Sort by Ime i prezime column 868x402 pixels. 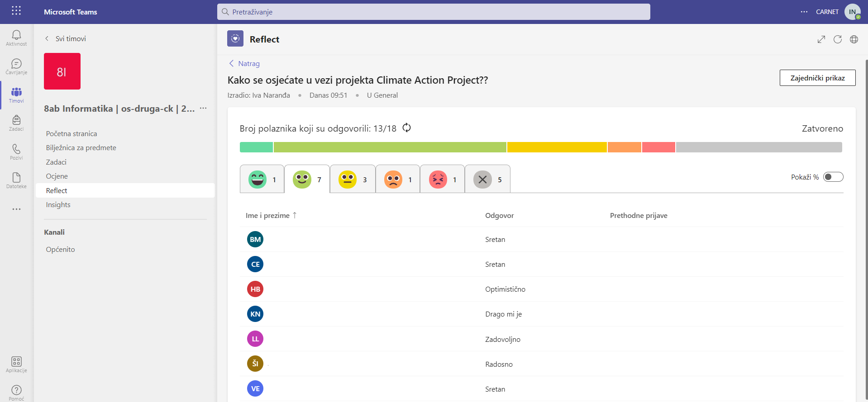pos(271,215)
